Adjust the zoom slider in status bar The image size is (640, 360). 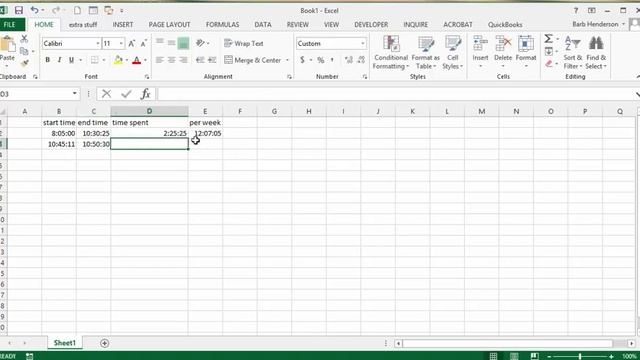click(580, 356)
